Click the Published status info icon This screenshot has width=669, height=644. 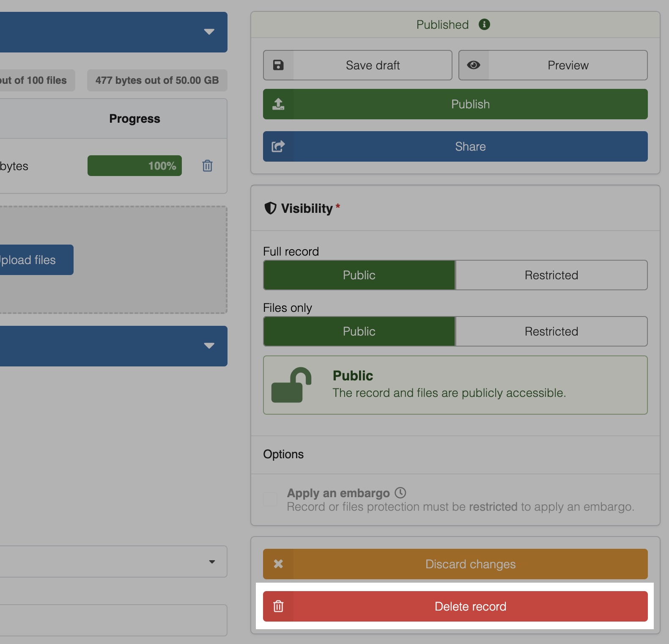click(x=484, y=25)
